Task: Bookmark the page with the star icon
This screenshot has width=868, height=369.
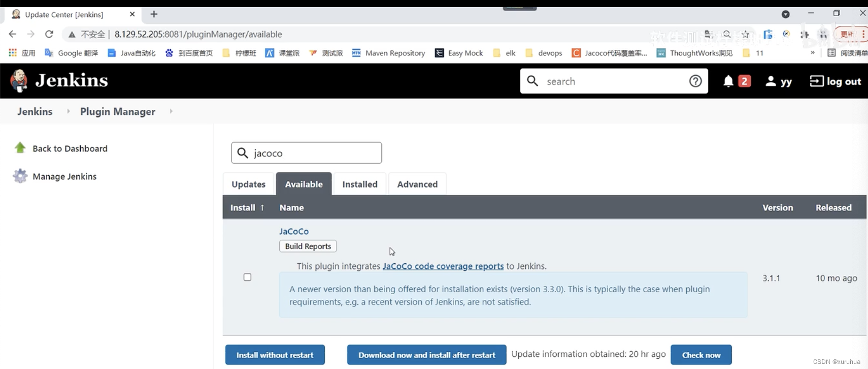Action: pos(745,35)
